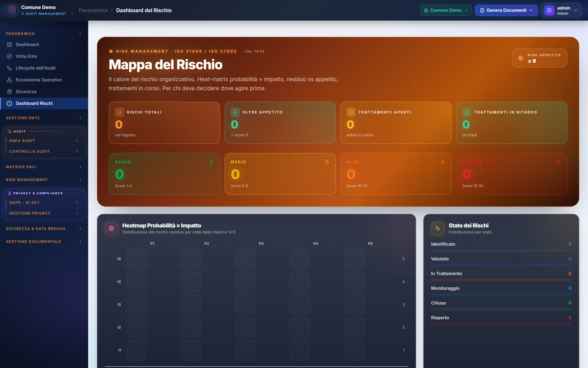The width and height of the screenshot is (588, 368).
Task: Click the Alto Score 10-14 card
Action: click(396, 174)
